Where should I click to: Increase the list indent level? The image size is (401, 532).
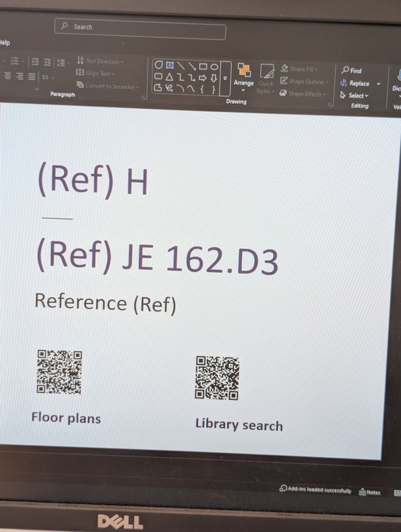(x=47, y=62)
